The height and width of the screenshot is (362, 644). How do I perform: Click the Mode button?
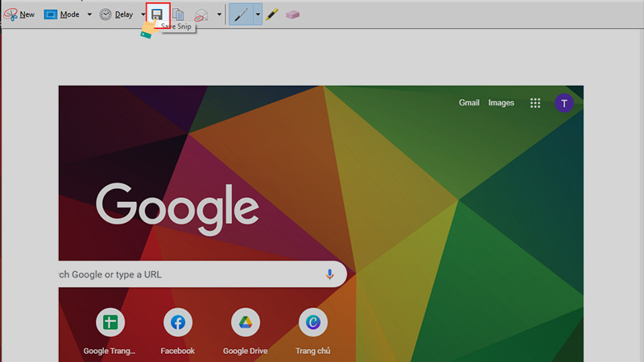click(62, 14)
